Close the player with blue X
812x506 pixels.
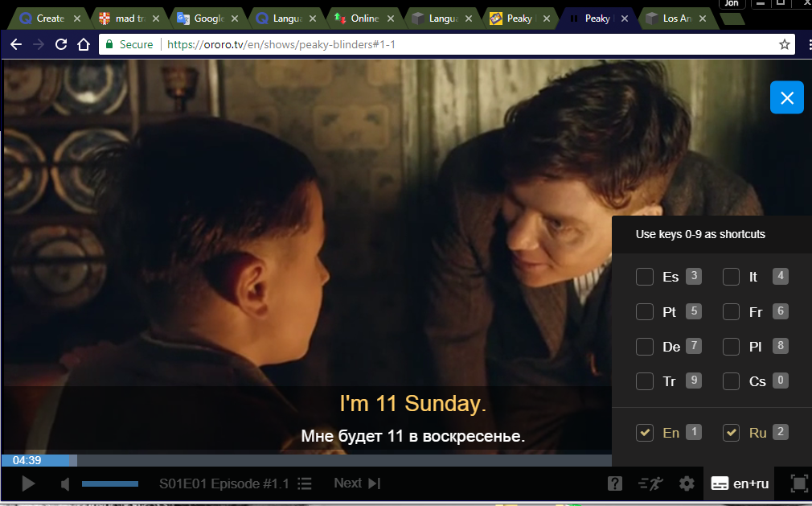(786, 97)
